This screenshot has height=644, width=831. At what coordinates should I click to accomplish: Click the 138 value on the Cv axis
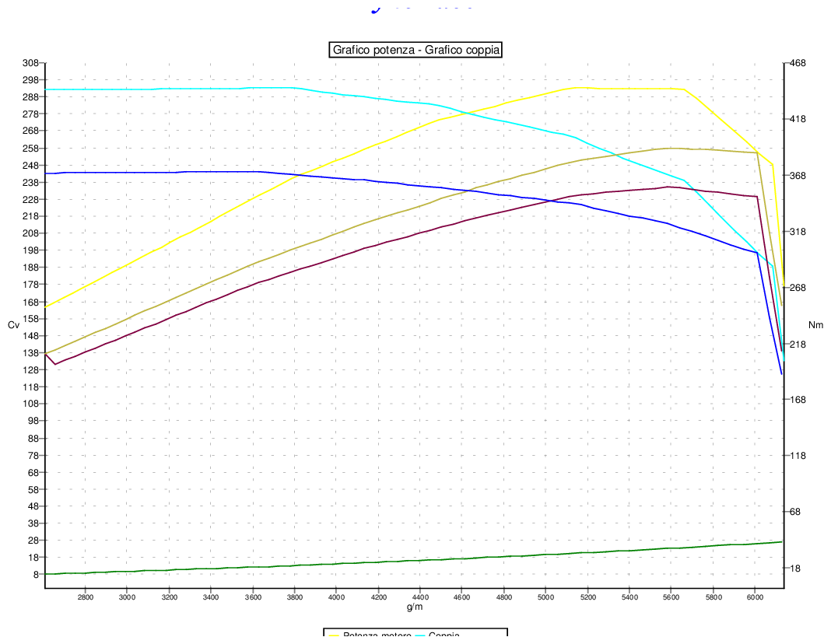point(30,353)
